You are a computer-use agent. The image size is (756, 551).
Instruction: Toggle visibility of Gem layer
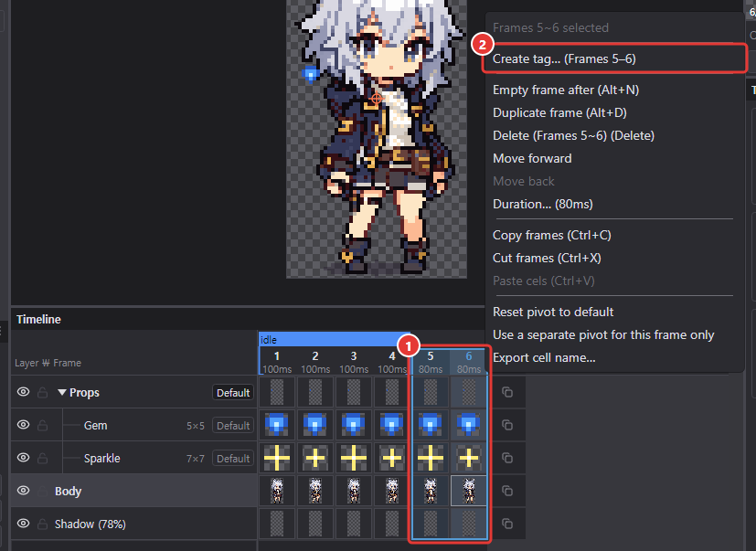[23, 425]
